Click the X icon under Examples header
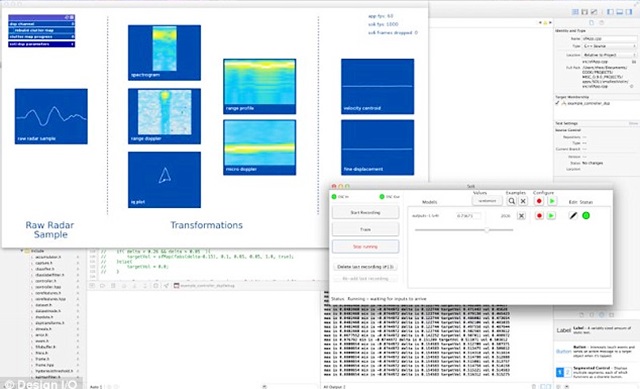The width and height of the screenshot is (640, 389). tap(523, 201)
